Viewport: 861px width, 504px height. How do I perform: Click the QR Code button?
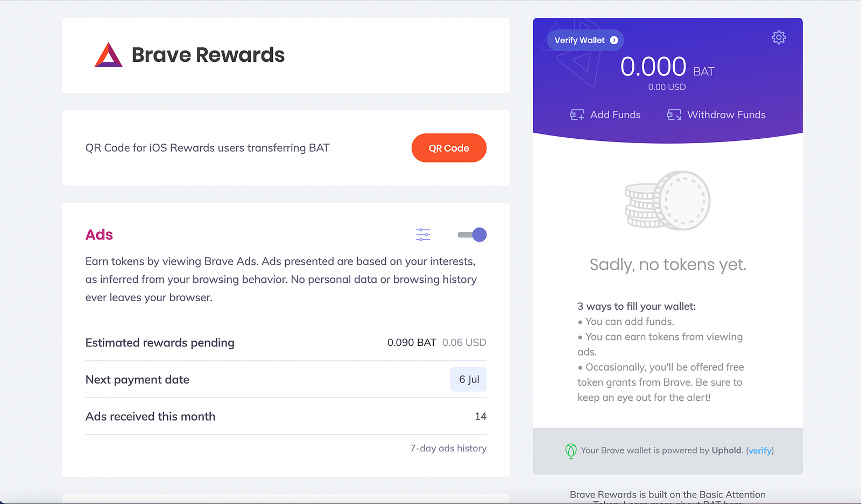tap(449, 148)
